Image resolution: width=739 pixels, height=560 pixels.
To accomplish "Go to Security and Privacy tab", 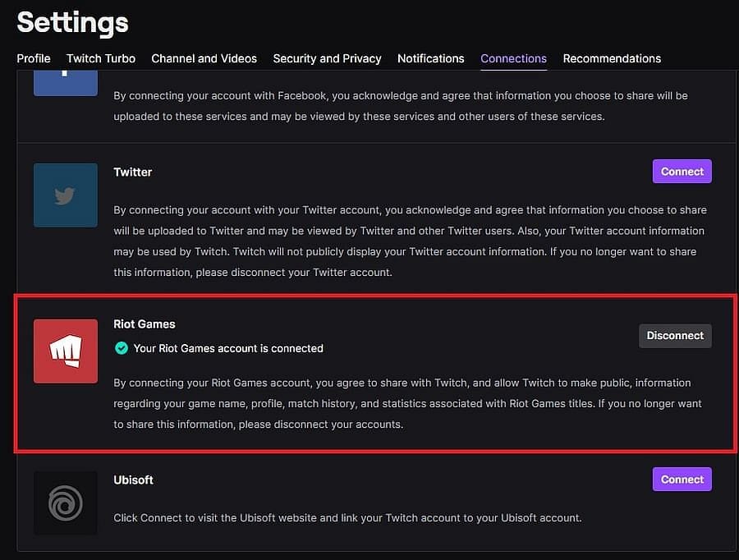I will click(x=327, y=58).
